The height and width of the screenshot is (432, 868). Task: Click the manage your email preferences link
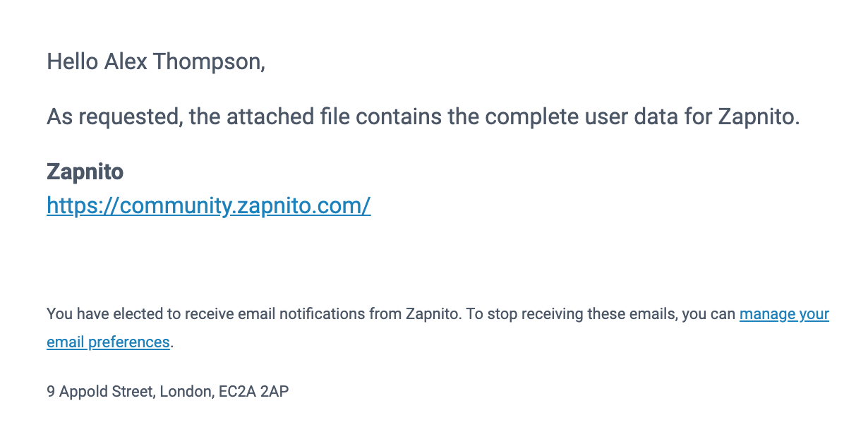783,314
